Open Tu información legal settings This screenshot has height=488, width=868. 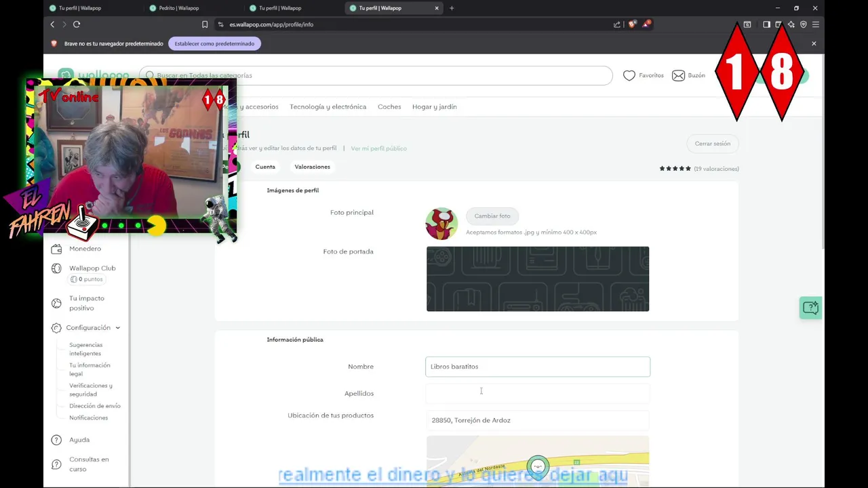pyautogui.click(x=90, y=369)
